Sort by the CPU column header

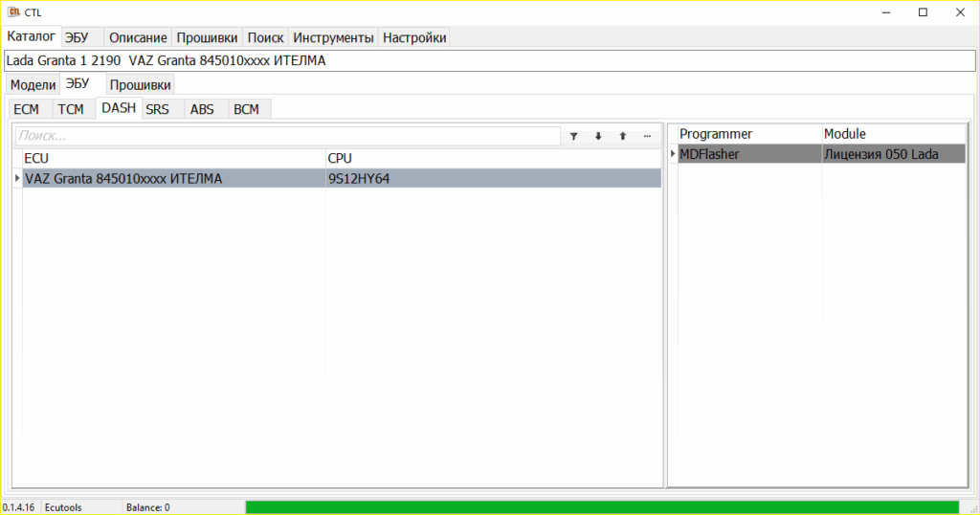pyautogui.click(x=494, y=158)
